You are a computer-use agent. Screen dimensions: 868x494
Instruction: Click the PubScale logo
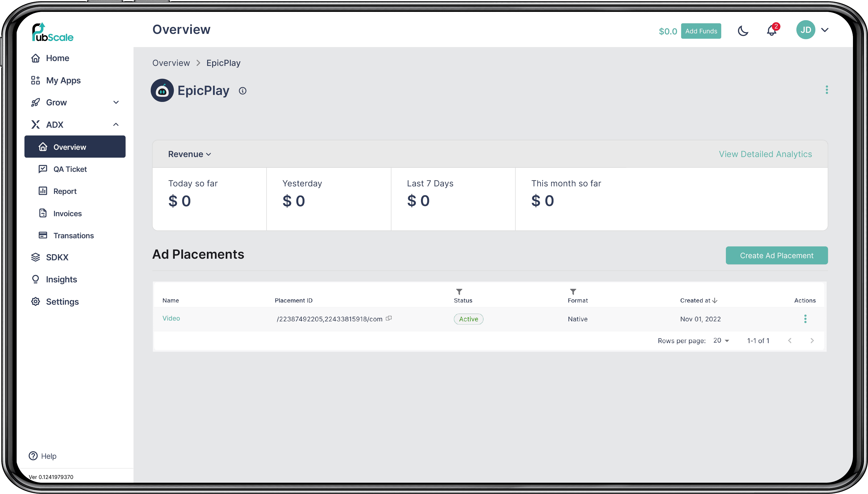53,33
